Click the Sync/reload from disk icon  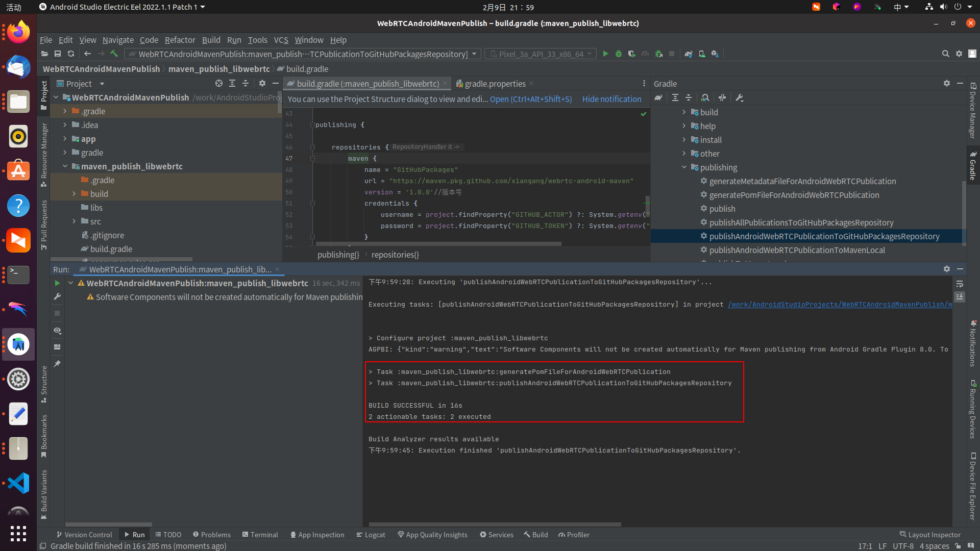(71, 54)
